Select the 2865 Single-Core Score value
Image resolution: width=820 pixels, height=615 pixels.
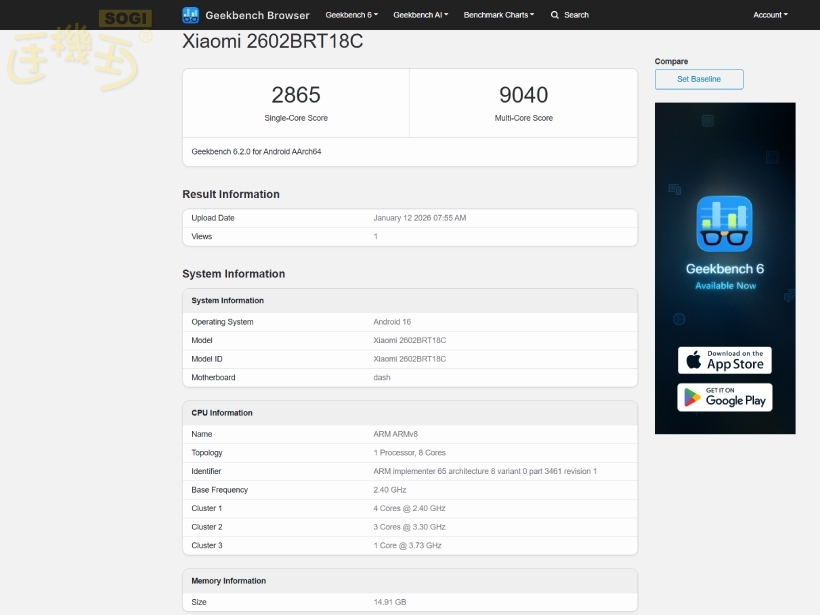point(296,95)
